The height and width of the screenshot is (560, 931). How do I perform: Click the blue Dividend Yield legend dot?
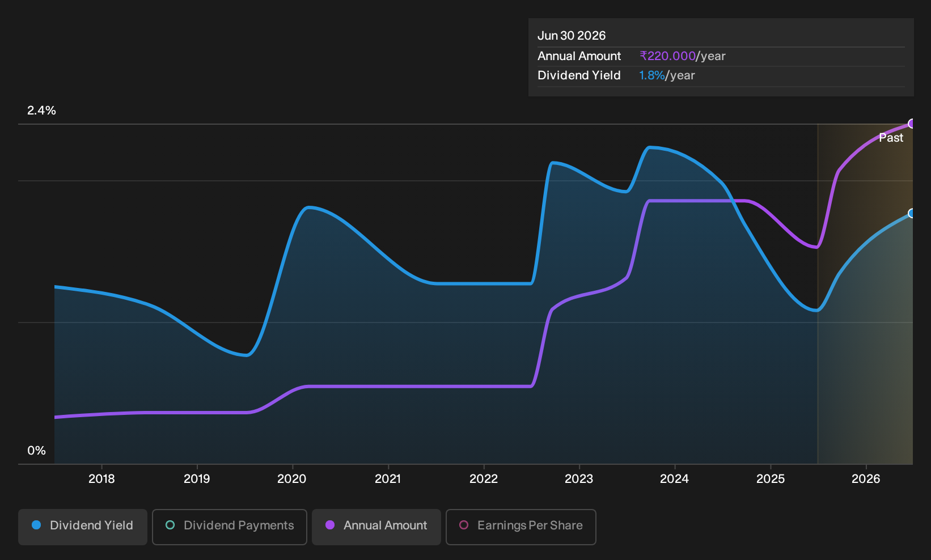pyautogui.click(x=36, y=525)
